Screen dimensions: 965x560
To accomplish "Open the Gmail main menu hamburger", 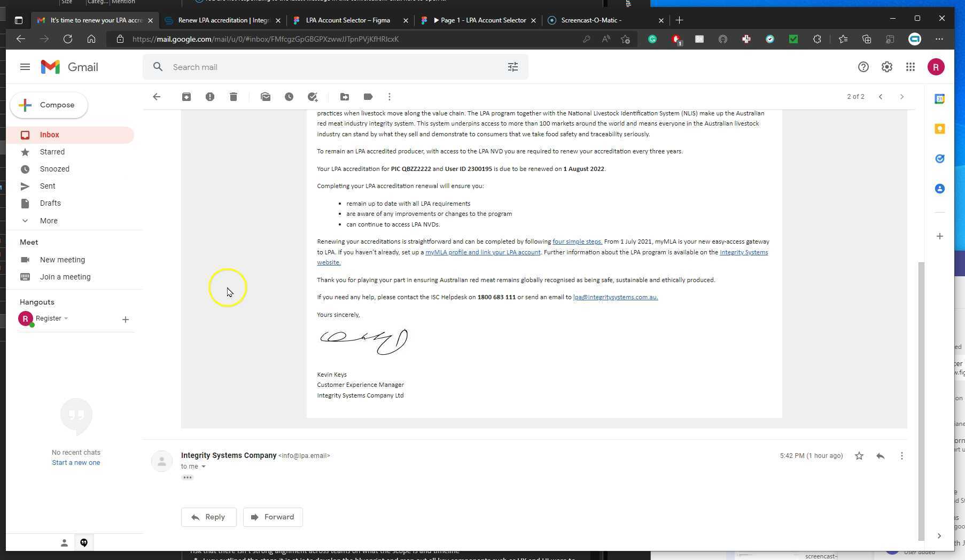I will 25,67.
